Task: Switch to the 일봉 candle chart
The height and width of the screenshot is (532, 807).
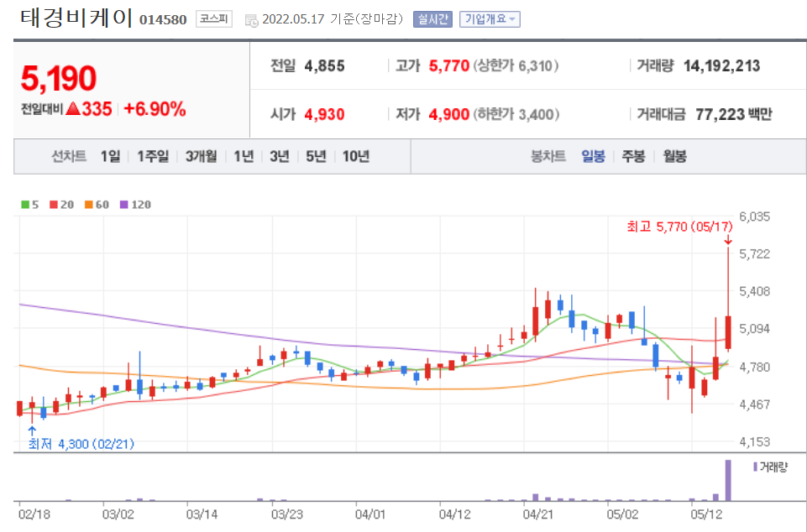Action: pyautogui.click(x=593, y=156)
